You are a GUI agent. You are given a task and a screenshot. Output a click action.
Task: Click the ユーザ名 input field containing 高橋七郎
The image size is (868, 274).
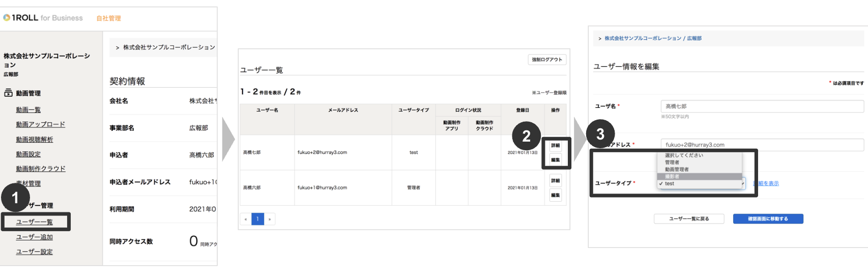[762, 106]
